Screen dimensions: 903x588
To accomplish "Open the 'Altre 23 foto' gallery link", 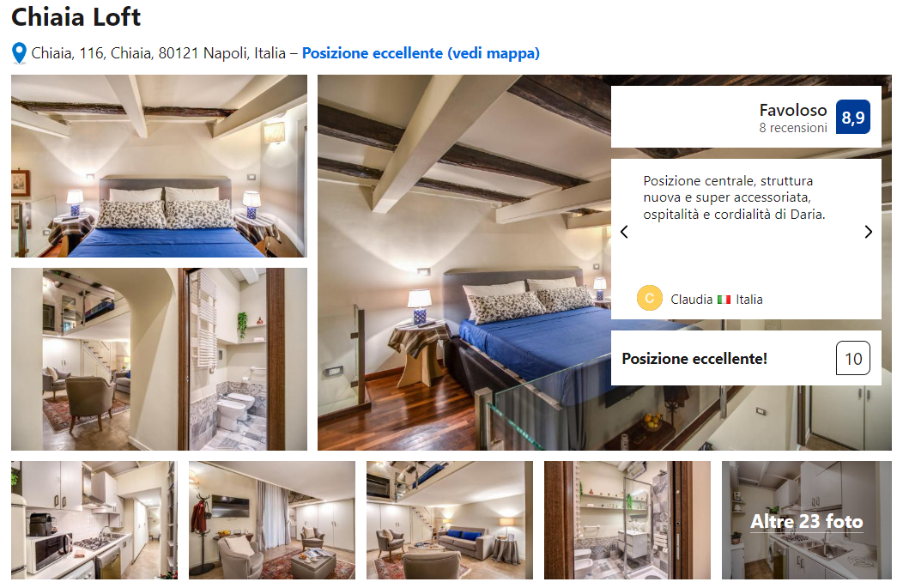I will (x=806, y=521).
